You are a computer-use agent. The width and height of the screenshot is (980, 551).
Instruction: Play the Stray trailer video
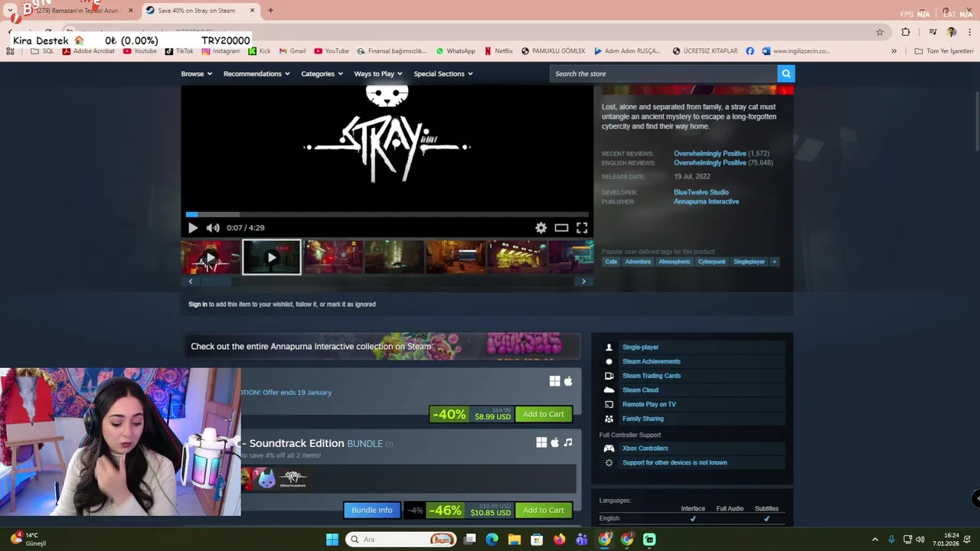[192, 228]
